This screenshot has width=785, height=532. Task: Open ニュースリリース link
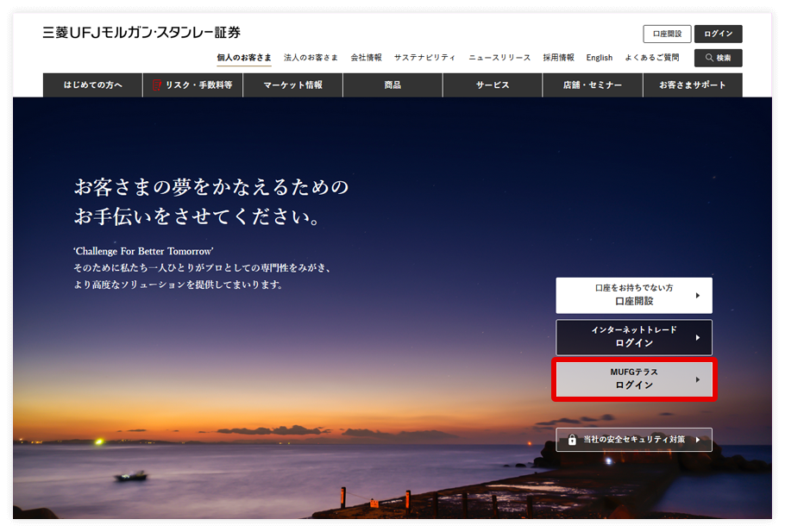[x=499, y=58]
